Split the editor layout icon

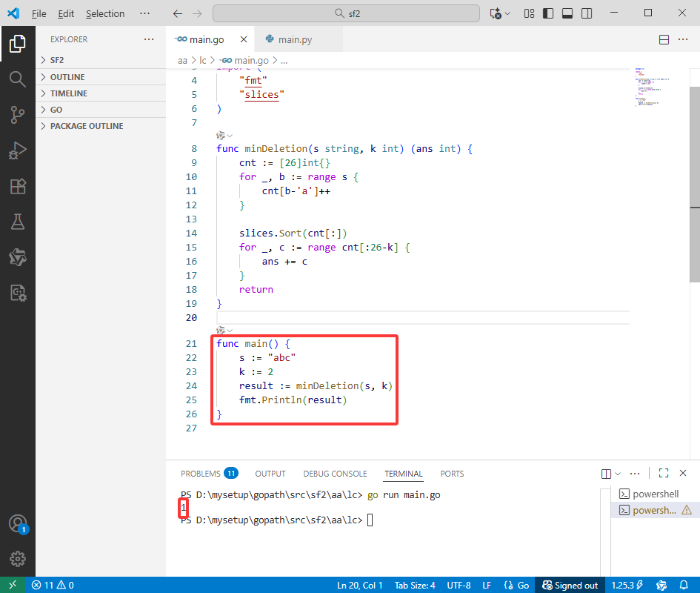point(664,39)
